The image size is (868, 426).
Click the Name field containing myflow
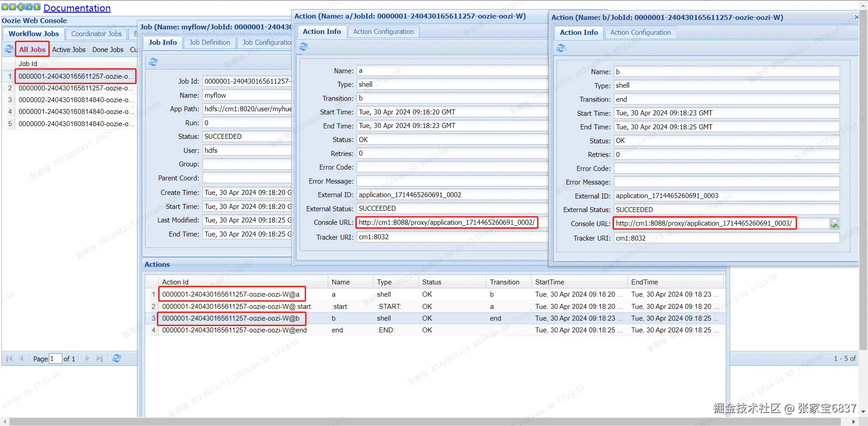(x=247, y=95)
